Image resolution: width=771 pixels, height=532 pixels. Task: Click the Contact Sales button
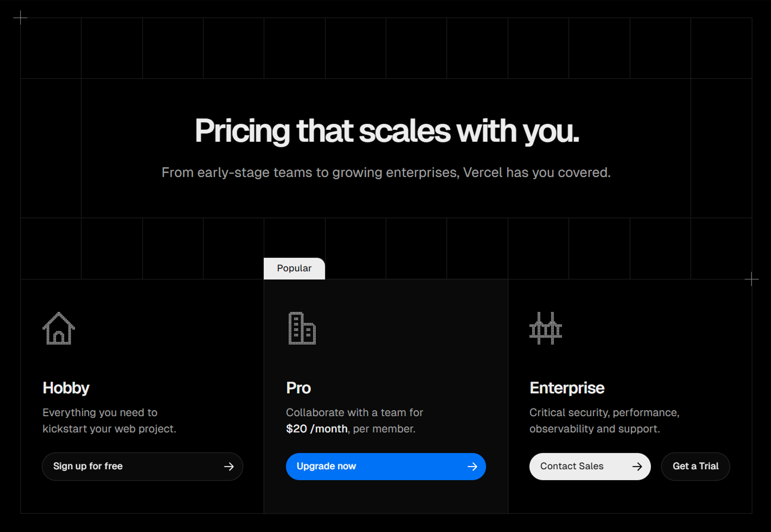589,467
